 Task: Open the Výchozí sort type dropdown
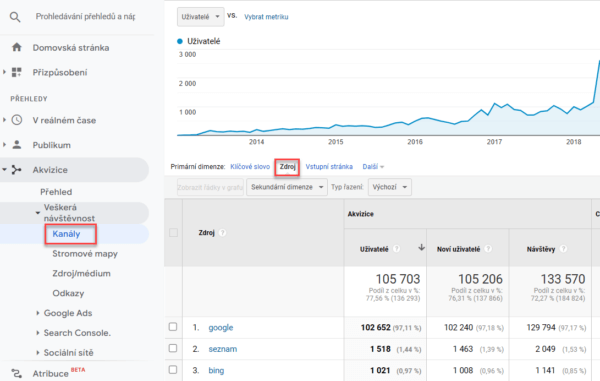click(x=390, y=187)
